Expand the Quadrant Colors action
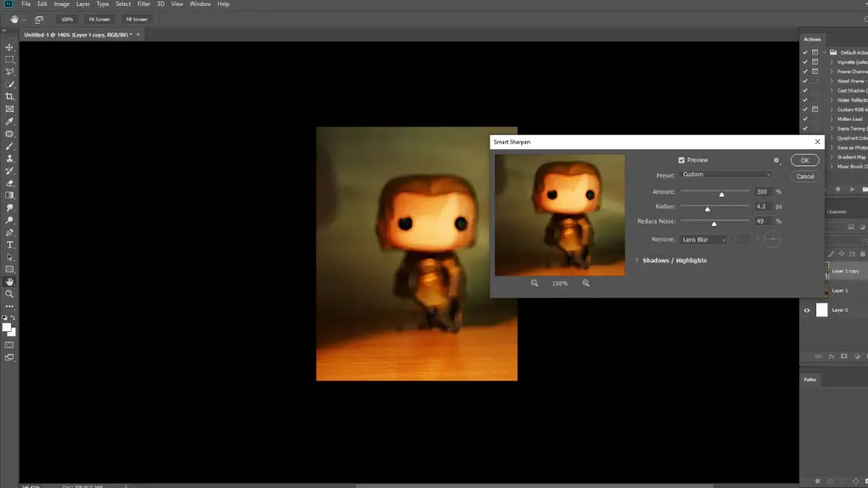The image size is (868, 488). coord(832,138)
